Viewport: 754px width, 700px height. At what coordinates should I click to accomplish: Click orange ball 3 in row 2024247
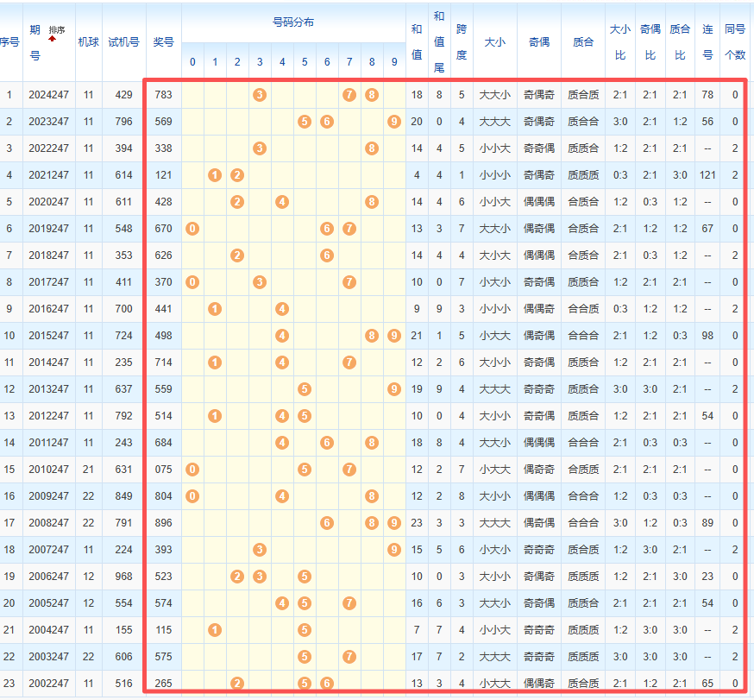coord(260,95)
